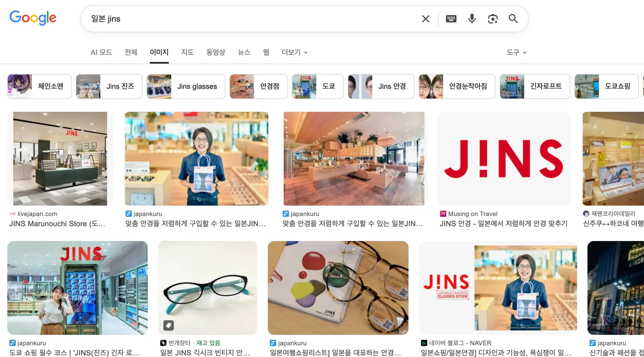Expand the 더보기 dropdown menu
644x357 pixels.
(x=294, y=52)
